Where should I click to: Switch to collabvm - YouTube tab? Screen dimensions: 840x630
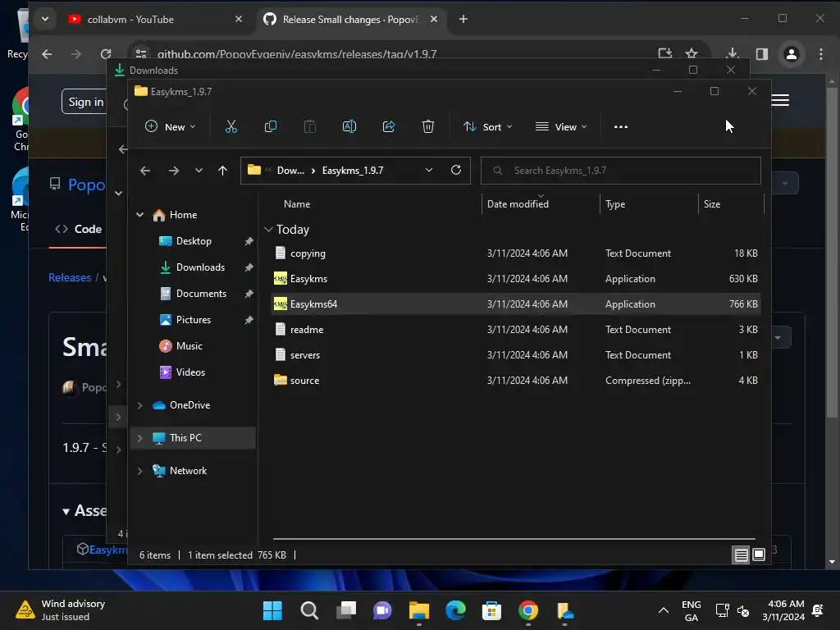tap(130, 20)
